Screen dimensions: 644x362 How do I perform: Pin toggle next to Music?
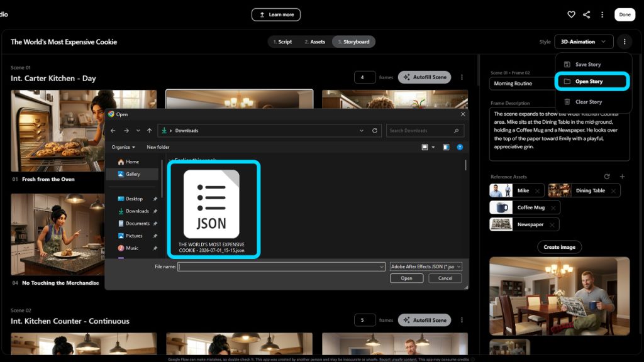[155, 248]
